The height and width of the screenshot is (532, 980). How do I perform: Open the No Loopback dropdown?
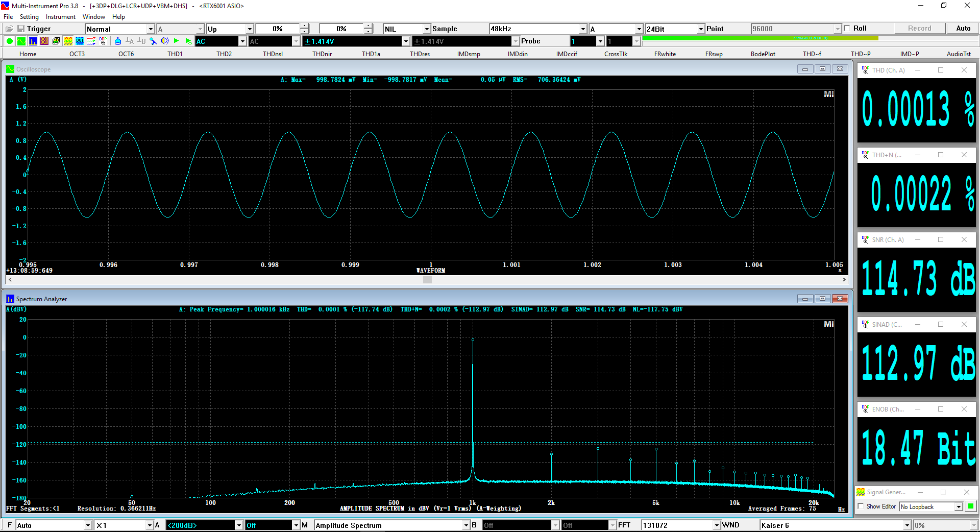tap(931, 506)
